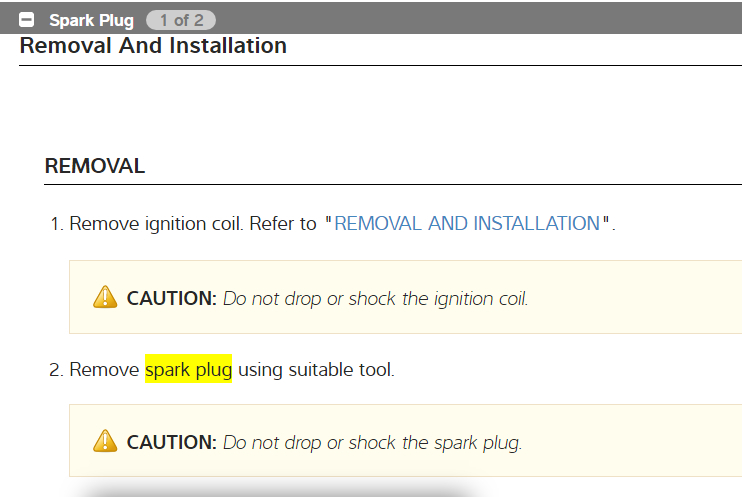Click the word "Remove" in step 2
The image size is (742, 497).
pyautogui.click(x=104, y=370)
